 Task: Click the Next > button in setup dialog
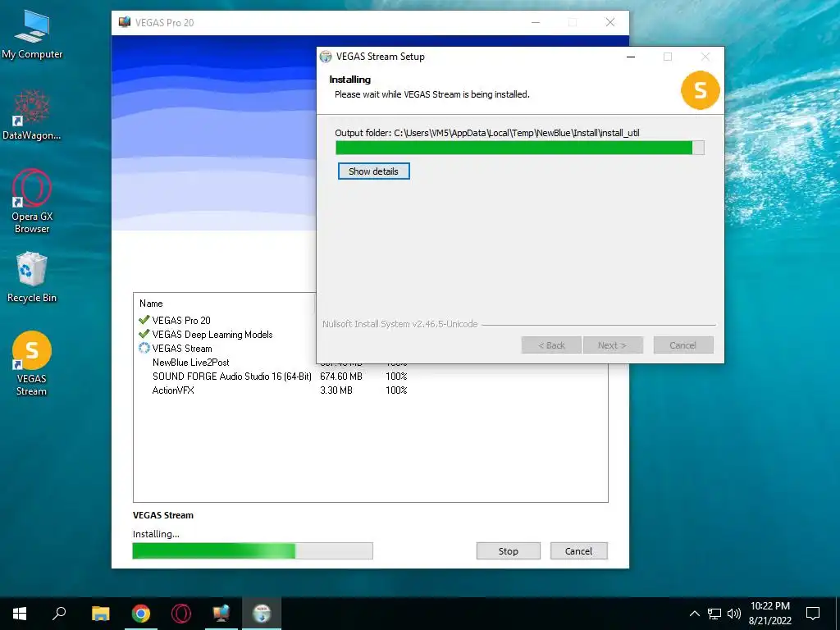point(613,345)
